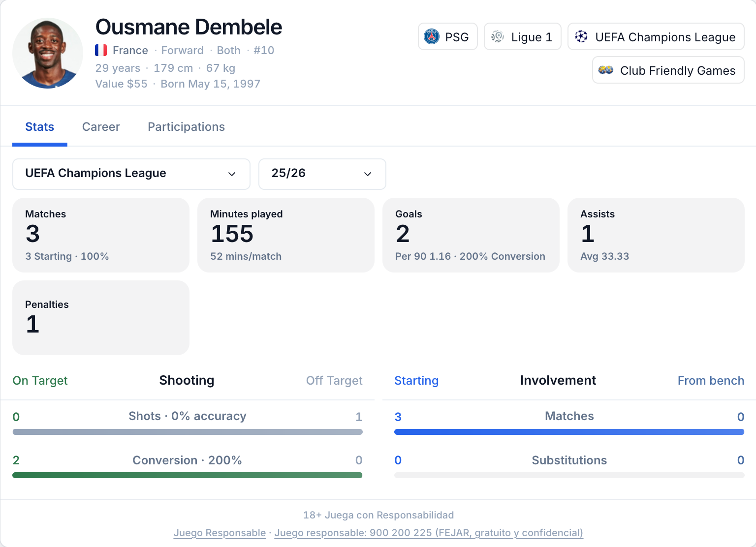Click the Off Target label
The height and width of the screenshot is (547, 756).
334,381
